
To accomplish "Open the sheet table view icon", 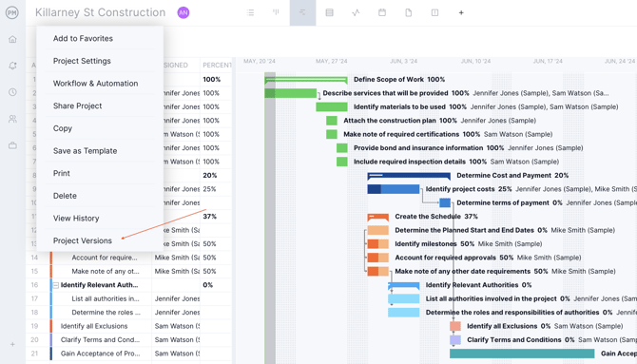I will tap(330, 12).
